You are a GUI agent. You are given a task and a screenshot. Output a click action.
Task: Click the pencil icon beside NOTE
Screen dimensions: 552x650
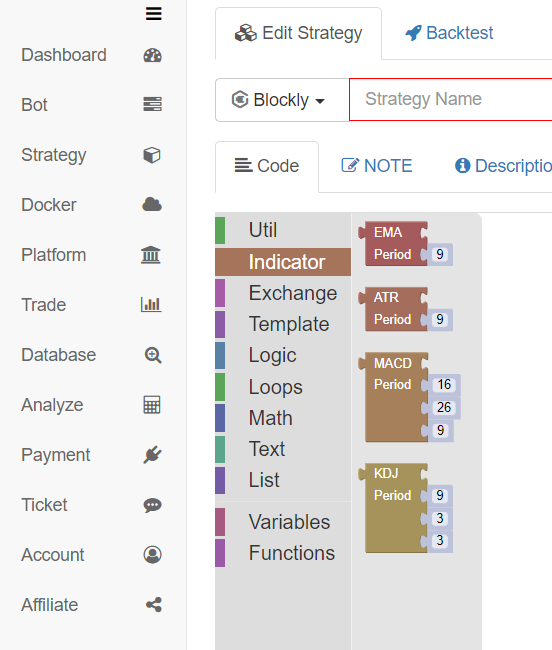[350, 165]
